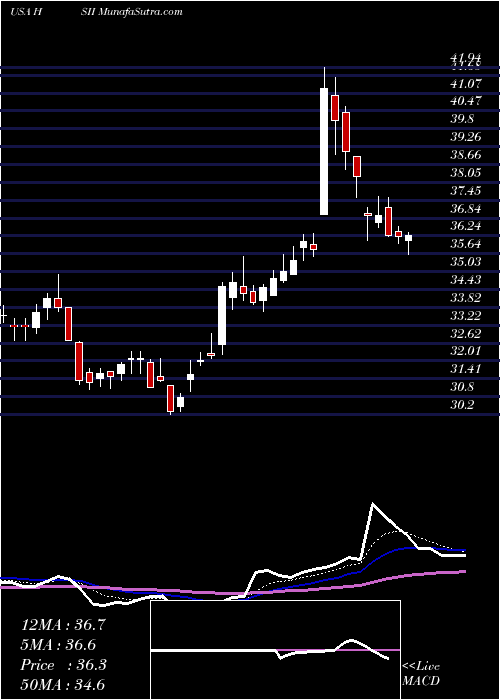Select the Price : 36.3 readout
This screenshot has height=700, width=500.
63,665
